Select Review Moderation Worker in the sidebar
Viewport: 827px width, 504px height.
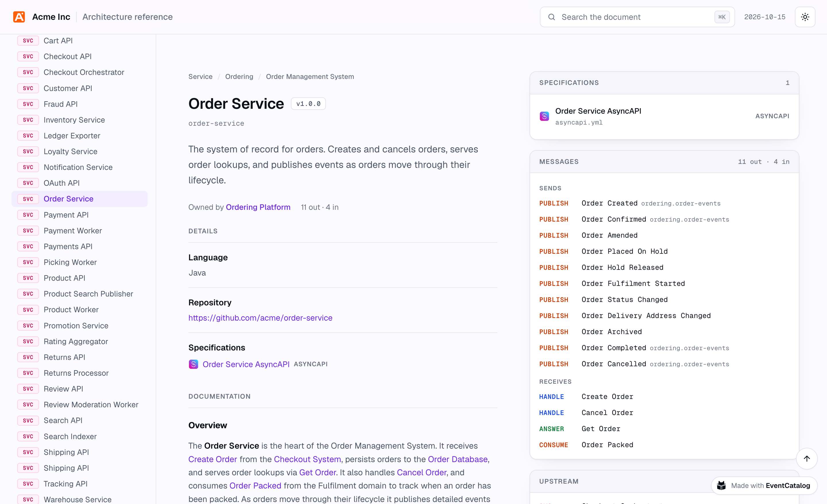pos(79,404)
